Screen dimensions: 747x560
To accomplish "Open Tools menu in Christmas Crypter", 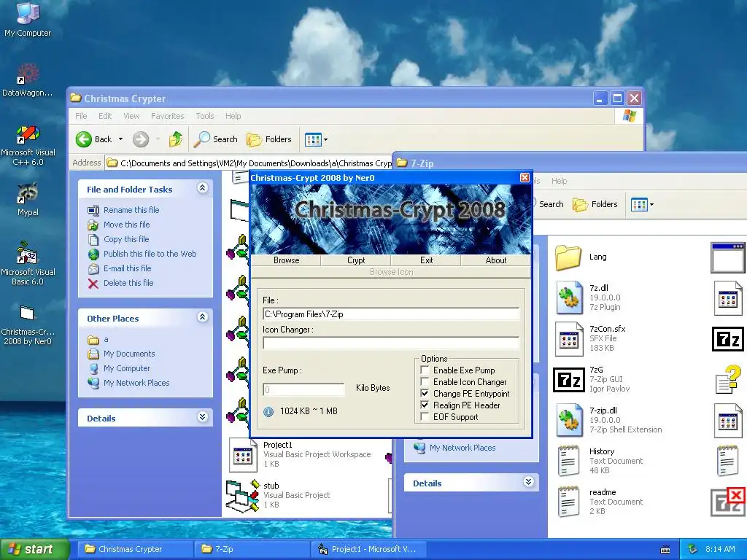I will point(205,116).
